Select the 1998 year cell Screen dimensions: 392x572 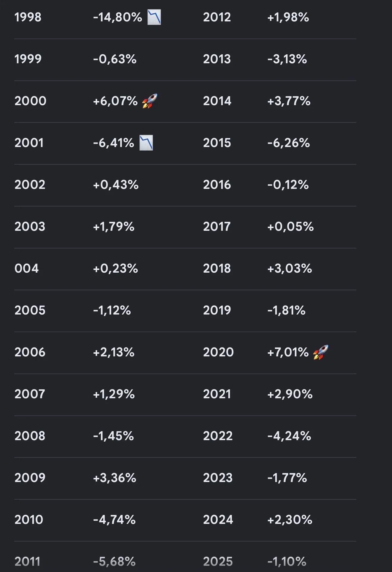click(28, 17)
